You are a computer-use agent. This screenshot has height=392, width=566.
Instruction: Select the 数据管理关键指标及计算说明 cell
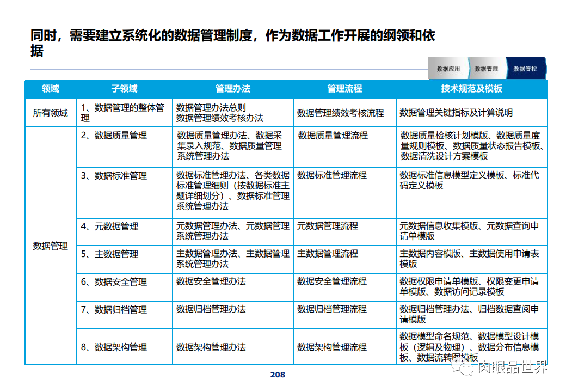pos(471,113)
